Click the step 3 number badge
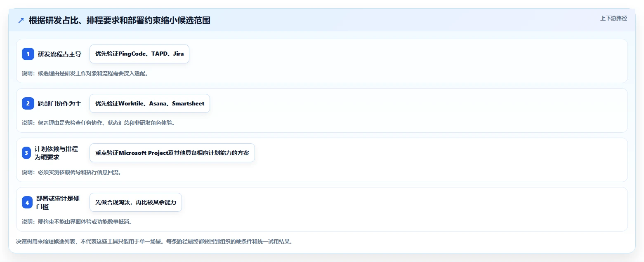This screenshot has height=262, width=644. [x=26, y=153]
